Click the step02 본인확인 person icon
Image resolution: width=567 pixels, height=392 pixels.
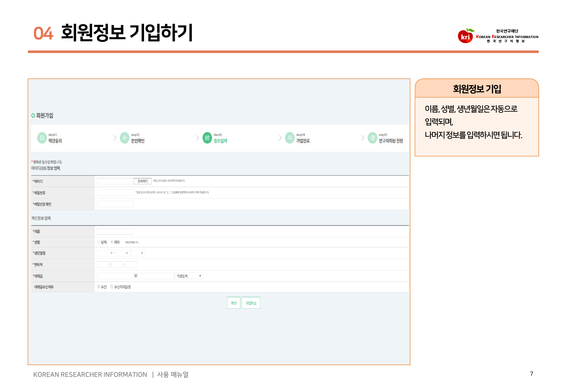pyautogui.click(x=124, y=138)
